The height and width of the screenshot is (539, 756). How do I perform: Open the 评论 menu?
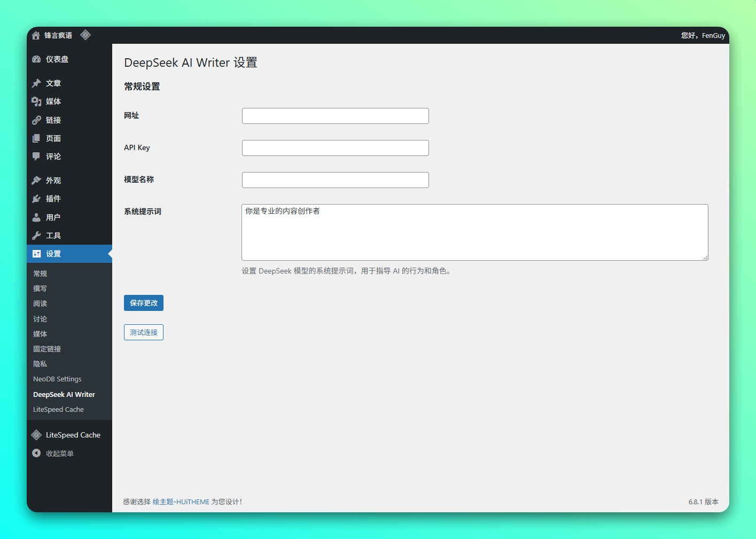69,157
